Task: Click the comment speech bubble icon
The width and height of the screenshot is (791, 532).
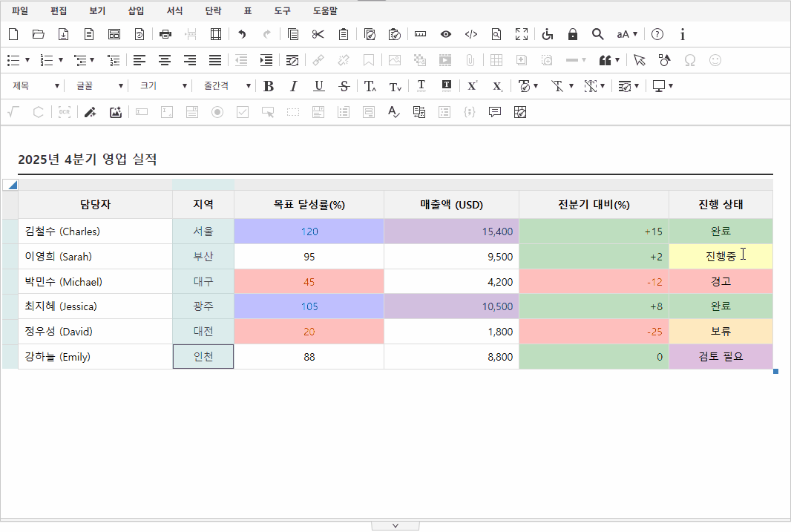Action: point(494,112)
